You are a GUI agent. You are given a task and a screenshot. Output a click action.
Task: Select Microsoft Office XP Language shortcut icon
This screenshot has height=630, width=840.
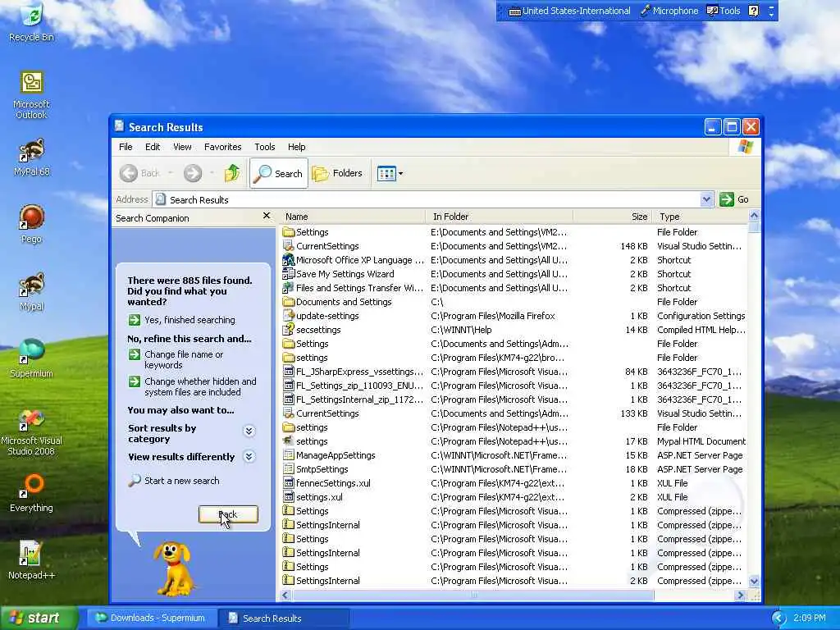288,260
